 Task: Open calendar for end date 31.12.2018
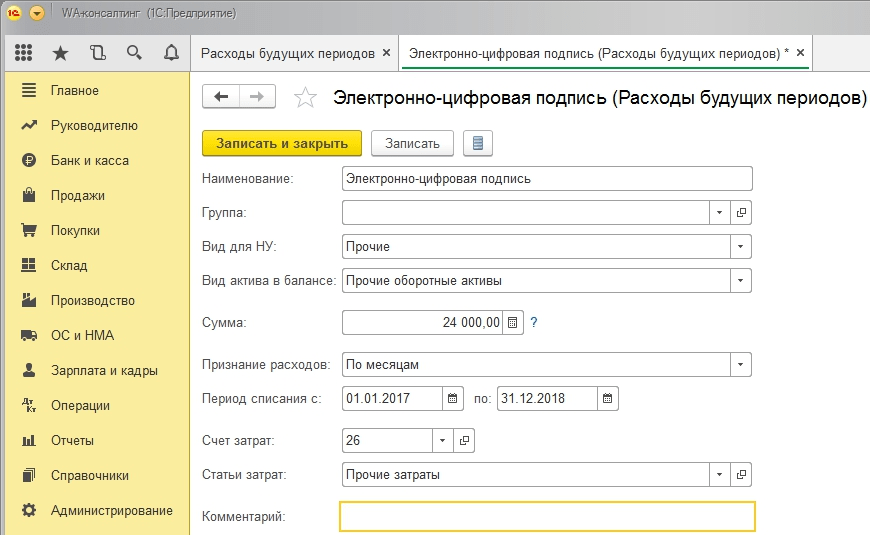coord(608,398)
